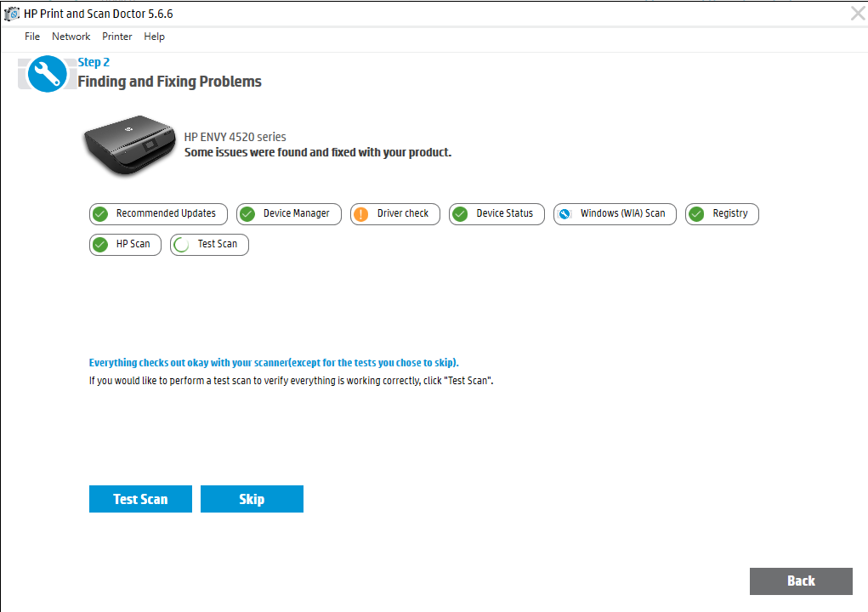Open the Printer menu
This screenshot has height=612, width=868.
click(x=117, y=37)
